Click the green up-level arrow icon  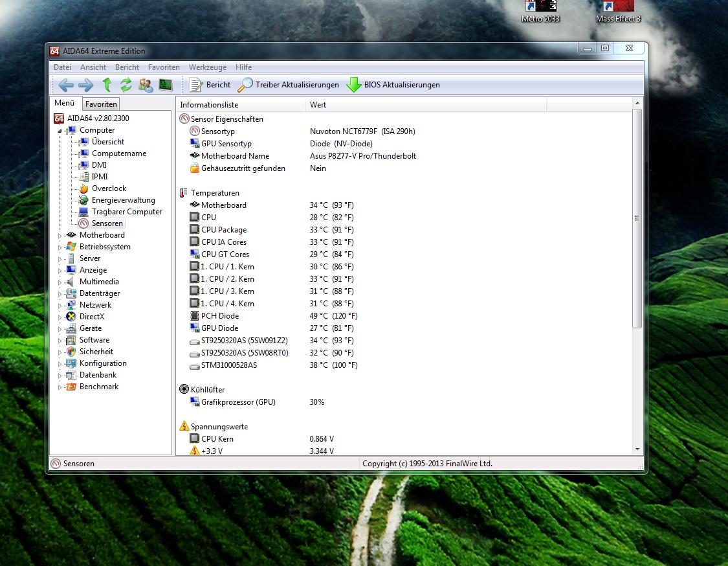tap(107, 85)
